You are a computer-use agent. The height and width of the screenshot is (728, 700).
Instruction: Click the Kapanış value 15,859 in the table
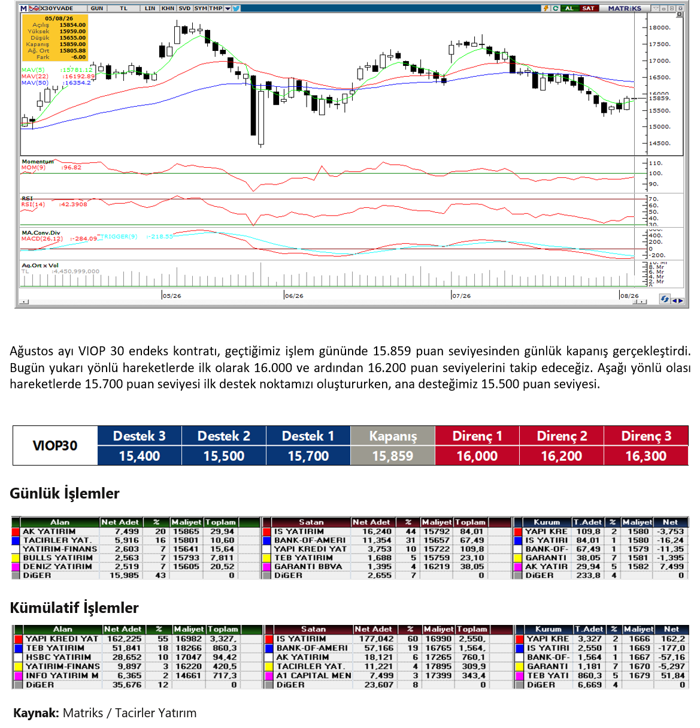pos(393,456)
